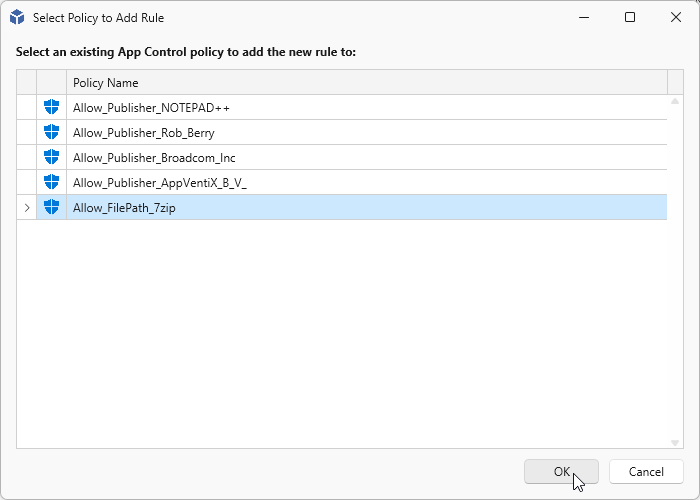Click the shield icon for Allow_Publisher_AppVentiX_B_V_

point(51,182)
